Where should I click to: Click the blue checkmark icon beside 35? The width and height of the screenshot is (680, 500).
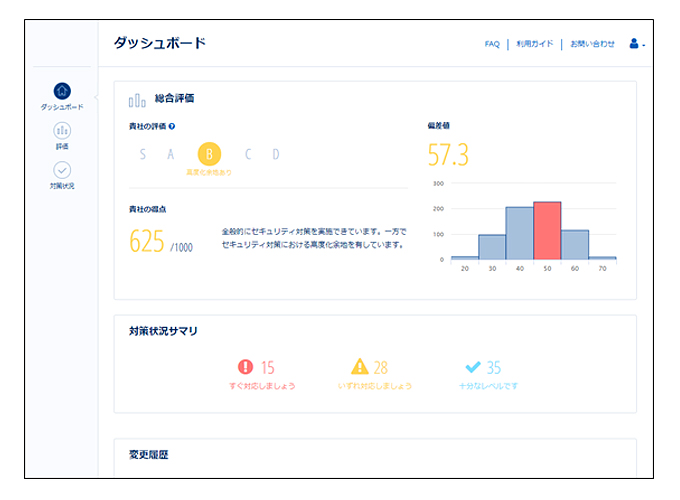pyautogui.click(x=473, y=367)
